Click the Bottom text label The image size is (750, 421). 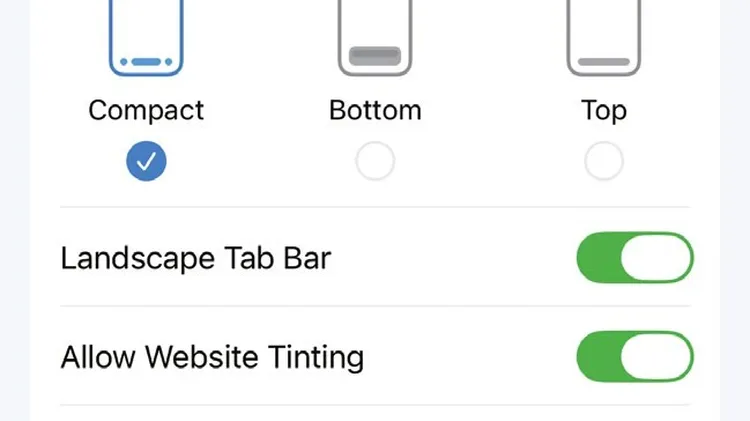[x=375, y=111]
